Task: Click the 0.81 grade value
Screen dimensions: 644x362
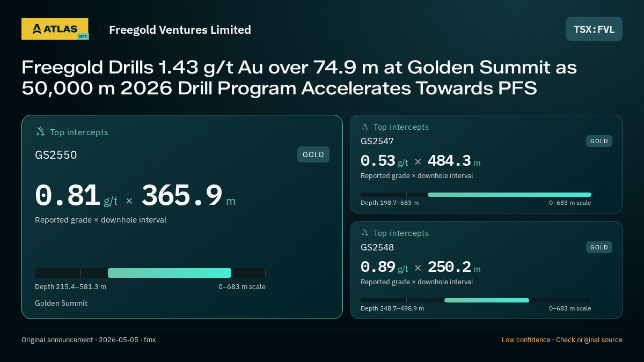Action: [68, 195]
